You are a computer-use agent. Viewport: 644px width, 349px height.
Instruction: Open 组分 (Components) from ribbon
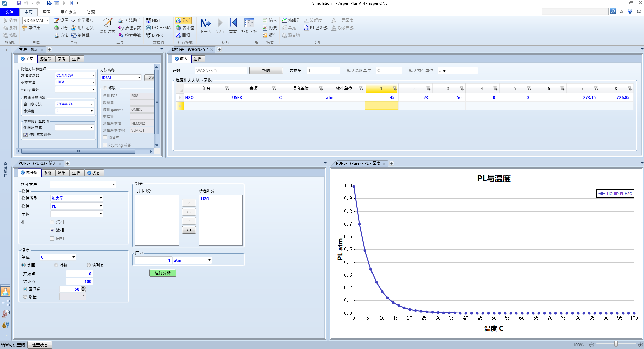coord(61,28)
